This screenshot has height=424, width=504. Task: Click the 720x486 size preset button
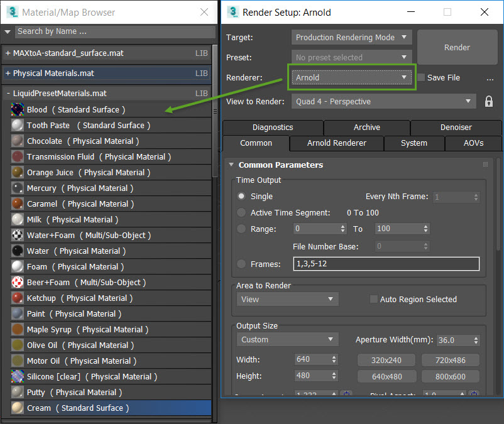click(x=451, y=361)
